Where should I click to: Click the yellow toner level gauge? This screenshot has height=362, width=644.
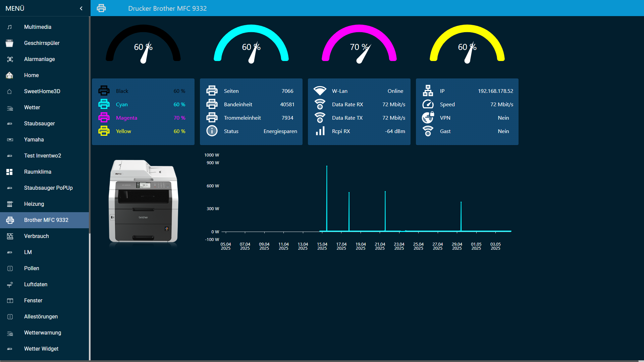pyautogui.click(x=467, y=44)
